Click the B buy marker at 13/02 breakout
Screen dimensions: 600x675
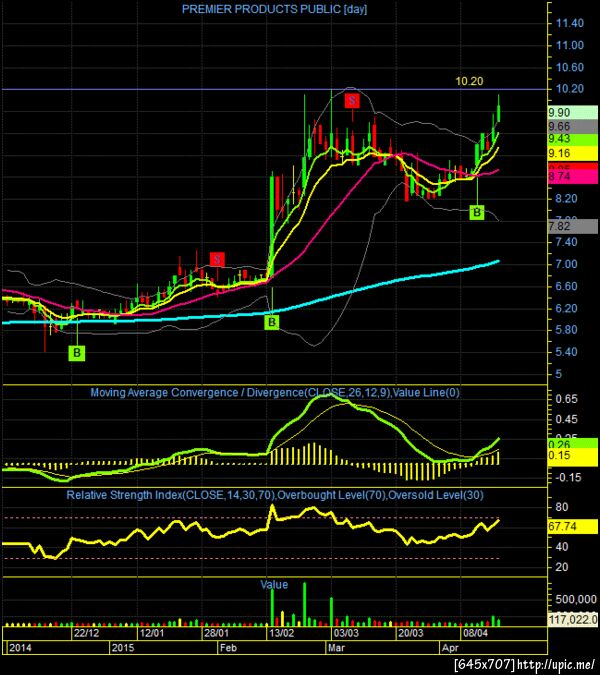tap(272, 322)
